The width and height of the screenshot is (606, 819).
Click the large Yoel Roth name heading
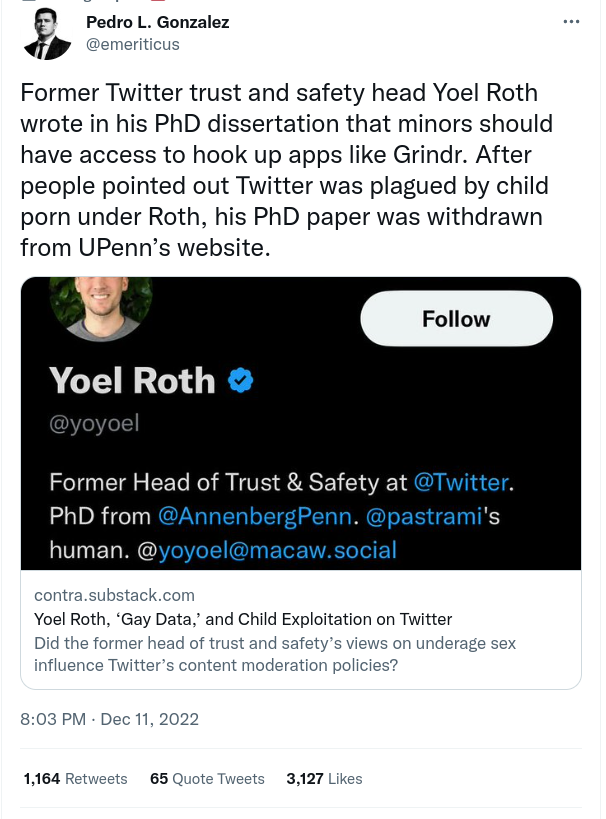(x=132, y=381)
